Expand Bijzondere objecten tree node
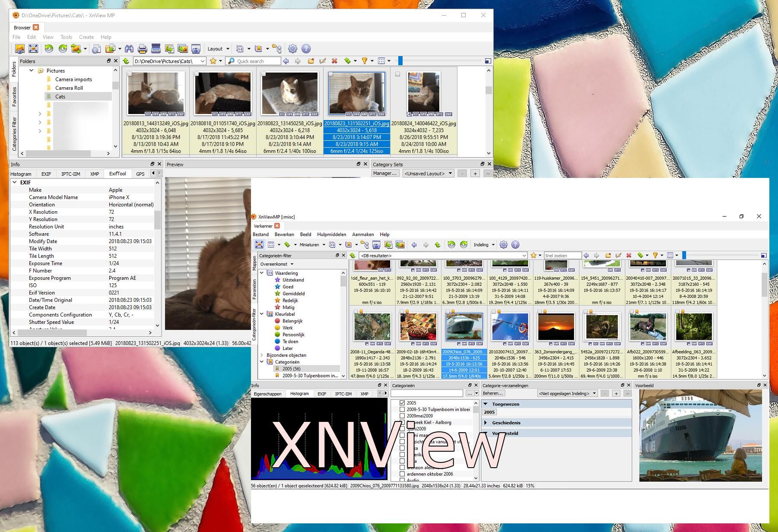The image size is (778, 532). 262,355
